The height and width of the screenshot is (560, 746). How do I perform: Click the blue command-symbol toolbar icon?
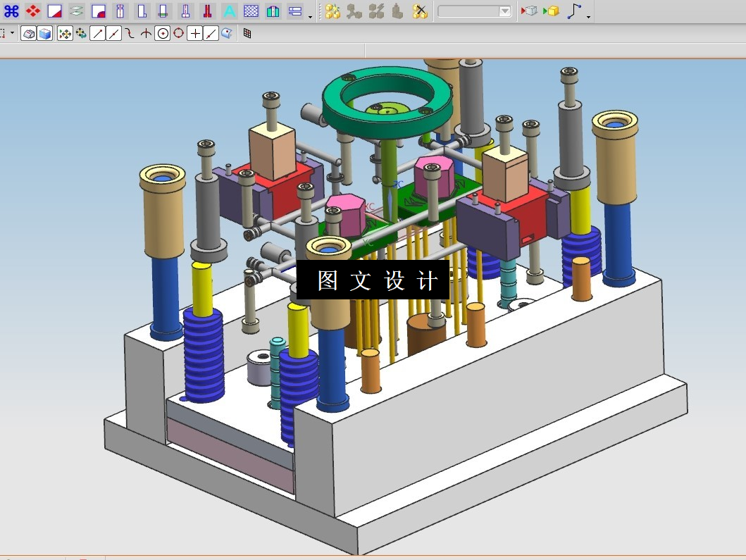[x=11, y=11]
